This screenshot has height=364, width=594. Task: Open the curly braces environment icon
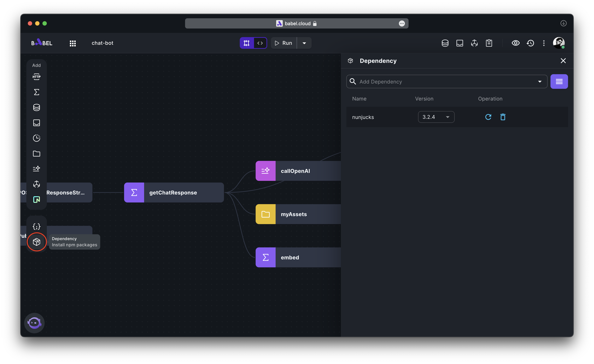pyautogui.click(x=36, y=226)
